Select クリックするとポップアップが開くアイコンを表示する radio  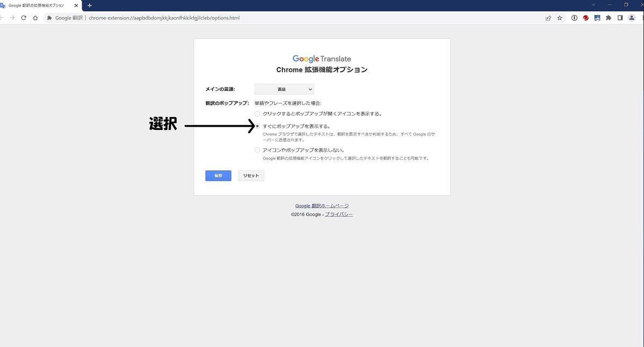[x=258, y=114]
